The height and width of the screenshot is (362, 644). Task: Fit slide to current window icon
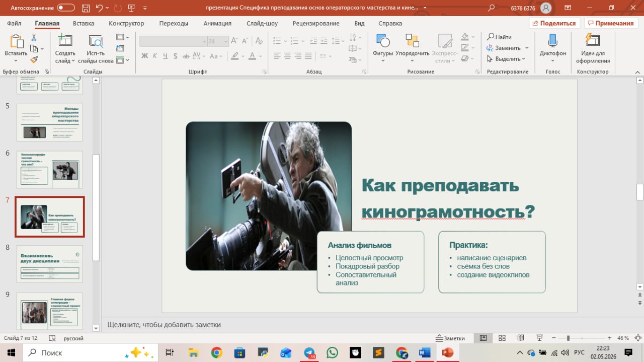[x=638, y=338]
